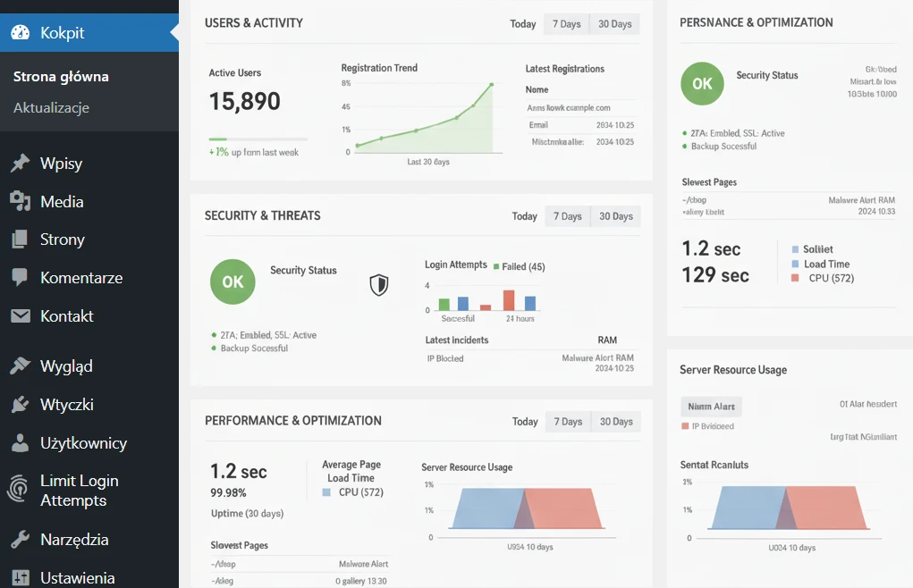Click the Wtyczki plug icon

20,405
